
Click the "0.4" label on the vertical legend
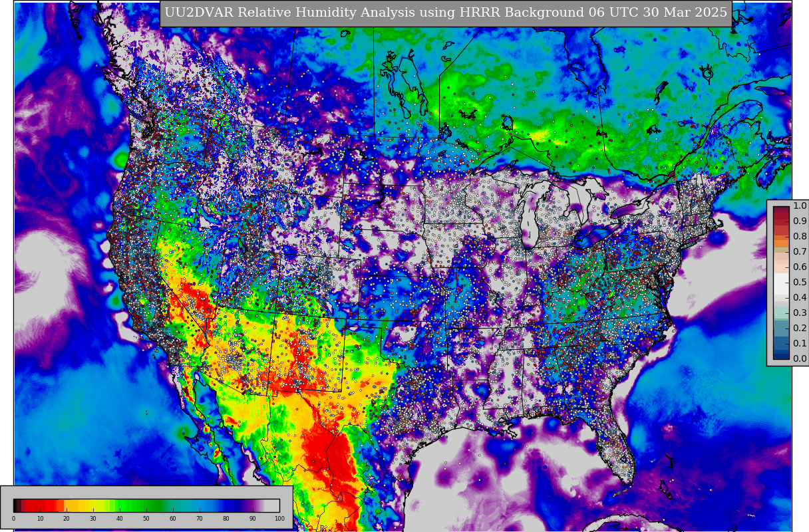(x=800, y=298)
